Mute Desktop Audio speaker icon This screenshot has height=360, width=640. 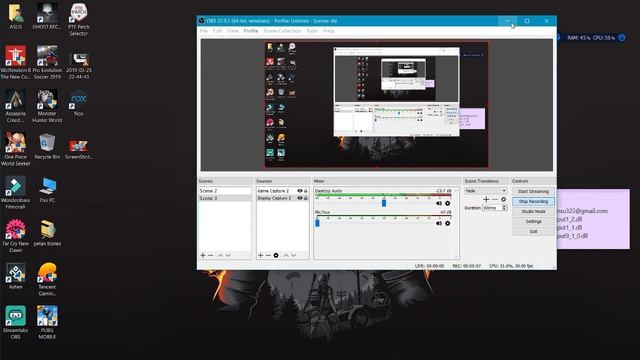439,203
